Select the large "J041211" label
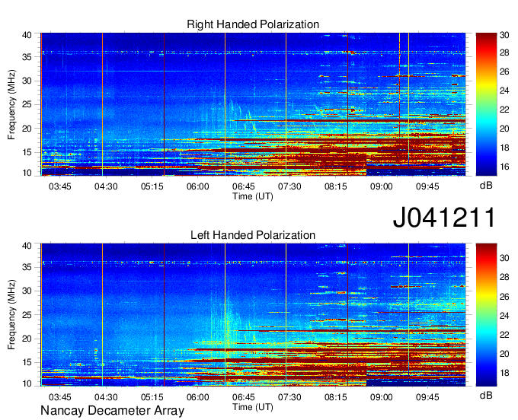The height and width of the screenshot is (420, 518). (444, 217)
